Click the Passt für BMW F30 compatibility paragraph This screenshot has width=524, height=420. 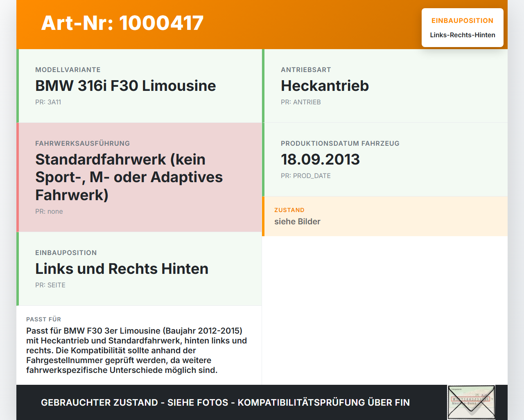pyautogui.click(x=137, y=350)
